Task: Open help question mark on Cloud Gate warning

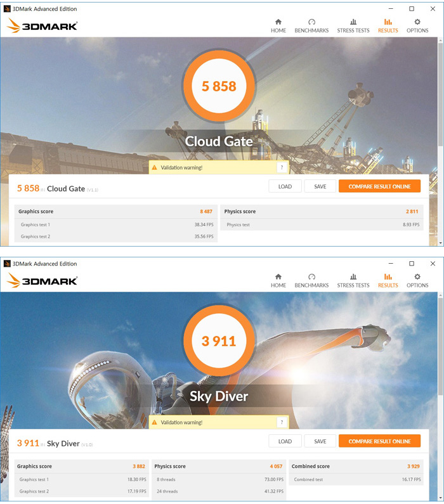Action: tap(282, 167)
